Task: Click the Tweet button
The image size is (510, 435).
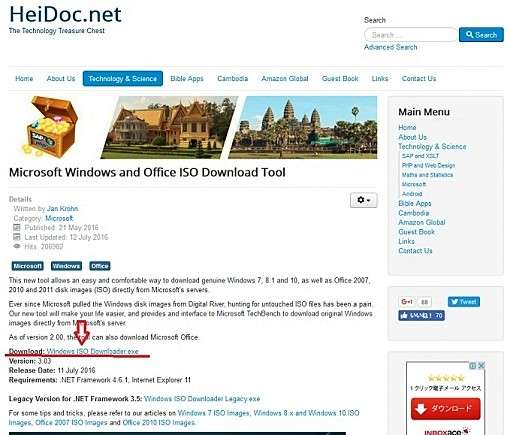Action: coord(464,302)
